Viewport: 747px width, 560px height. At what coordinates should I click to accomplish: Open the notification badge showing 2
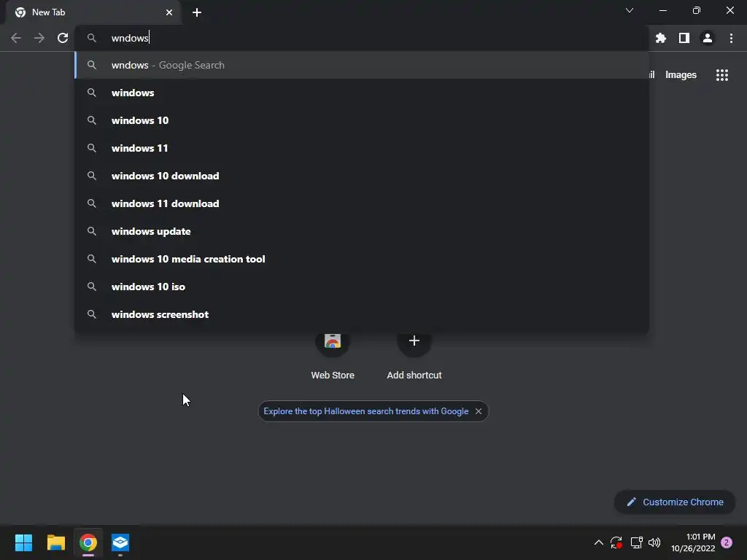(x=727, y=542)
